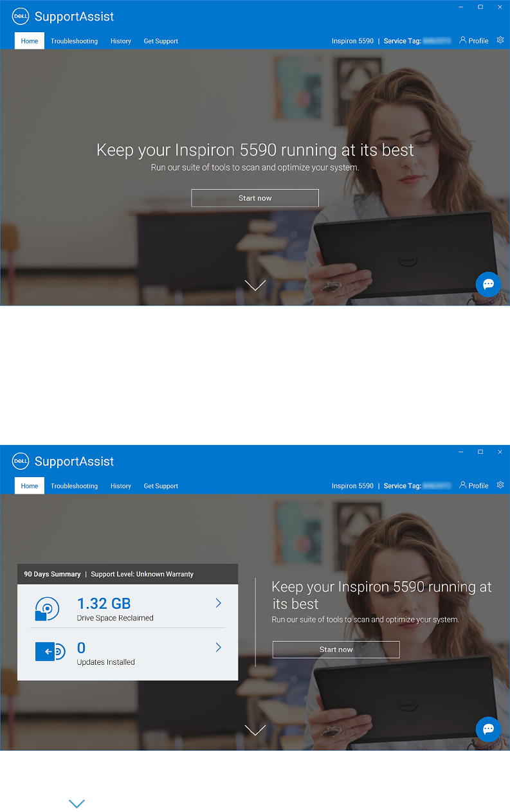
Task: Open the Drive Space Reclaimed arrow
Action: [219, 603]
